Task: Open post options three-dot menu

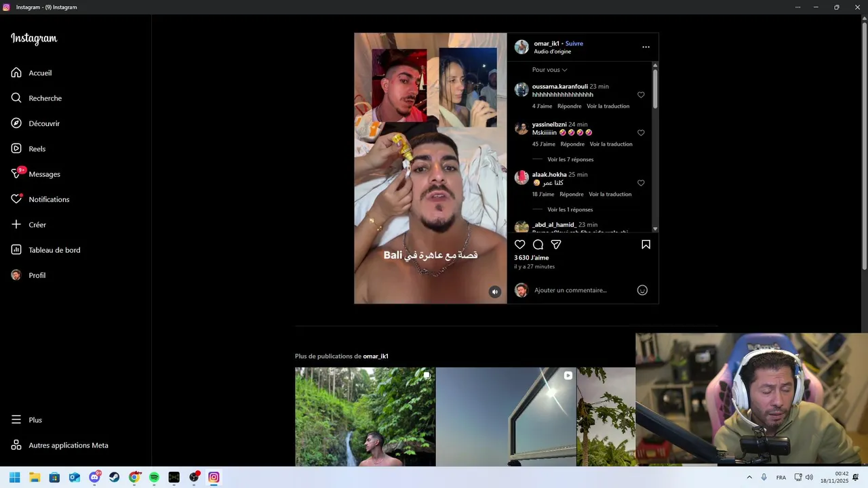Action: pos(646,47)
